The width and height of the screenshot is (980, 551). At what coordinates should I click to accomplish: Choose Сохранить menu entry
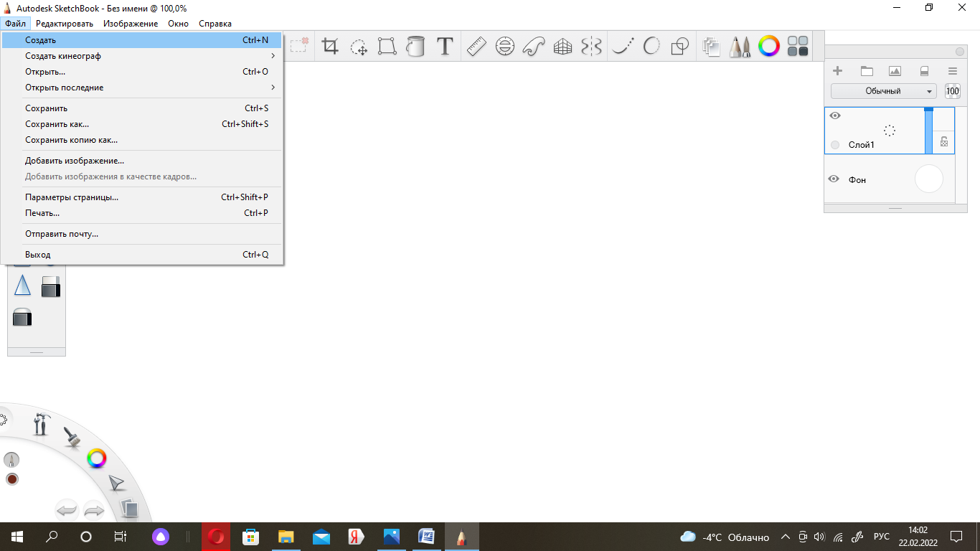click(142, 108)
